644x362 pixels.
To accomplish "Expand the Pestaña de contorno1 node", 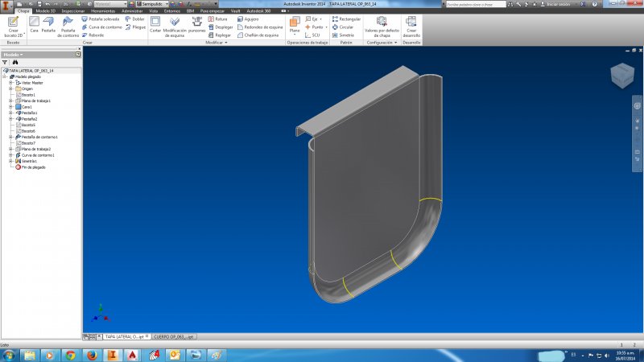I will pyautogui.click(x=11, y=137).
